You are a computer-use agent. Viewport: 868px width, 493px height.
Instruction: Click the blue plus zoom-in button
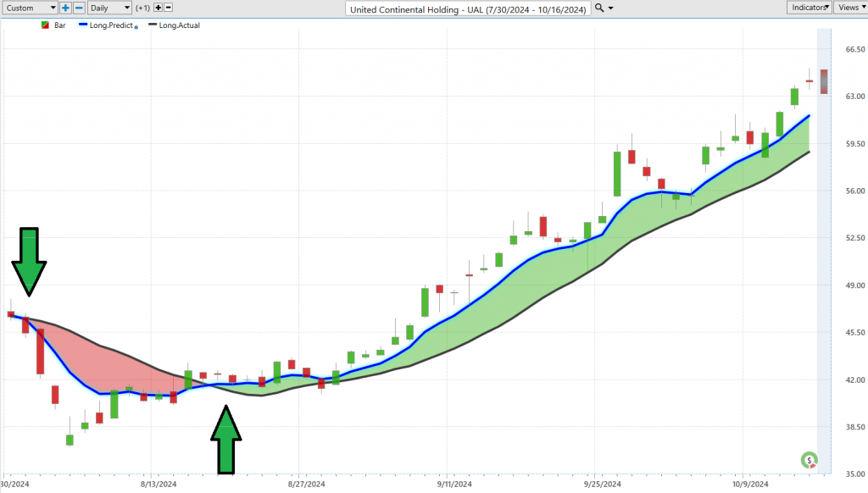[65, 8]
